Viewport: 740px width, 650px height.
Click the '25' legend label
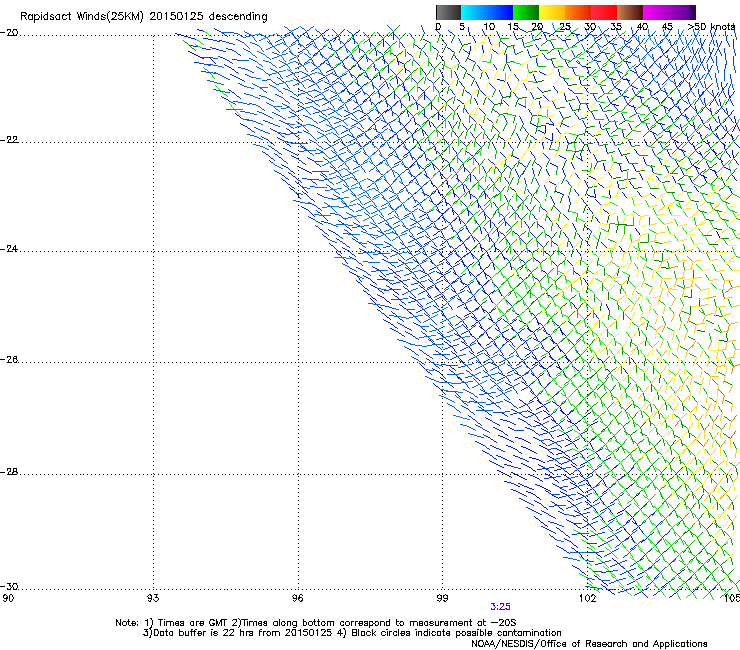pyautogui.click(x=565, y=27)
